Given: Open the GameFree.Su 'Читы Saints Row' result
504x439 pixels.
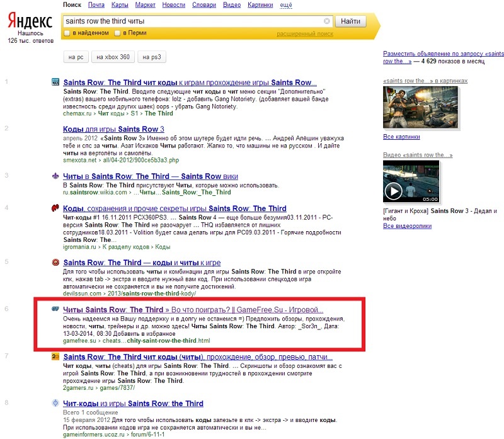Looking at the screenshot, I should (193, 309).
